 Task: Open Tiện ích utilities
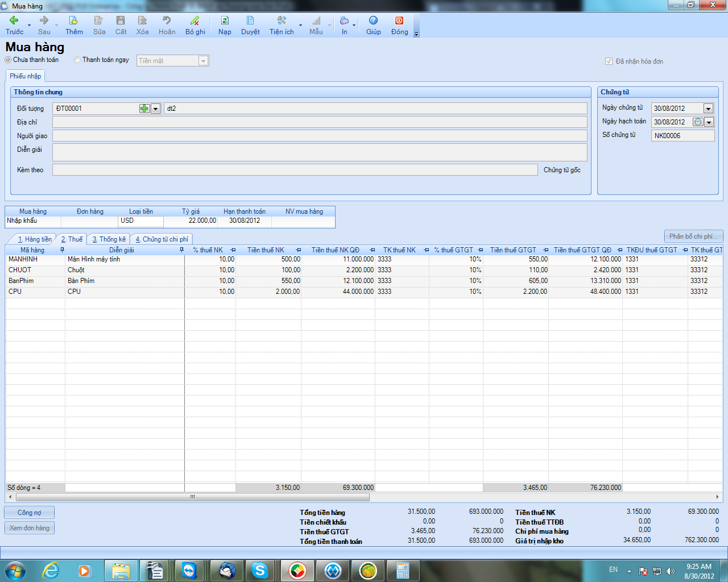(282, 25)
